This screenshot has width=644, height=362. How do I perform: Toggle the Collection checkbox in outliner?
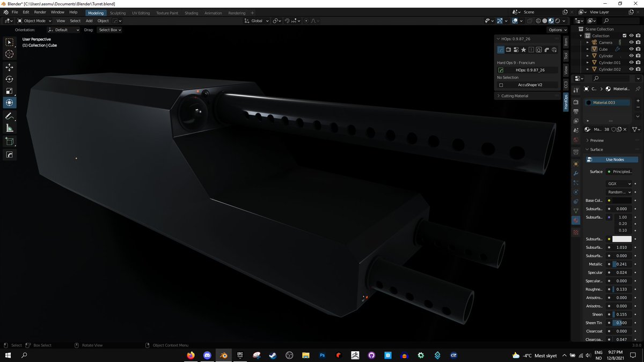click(x=625, y=35)
